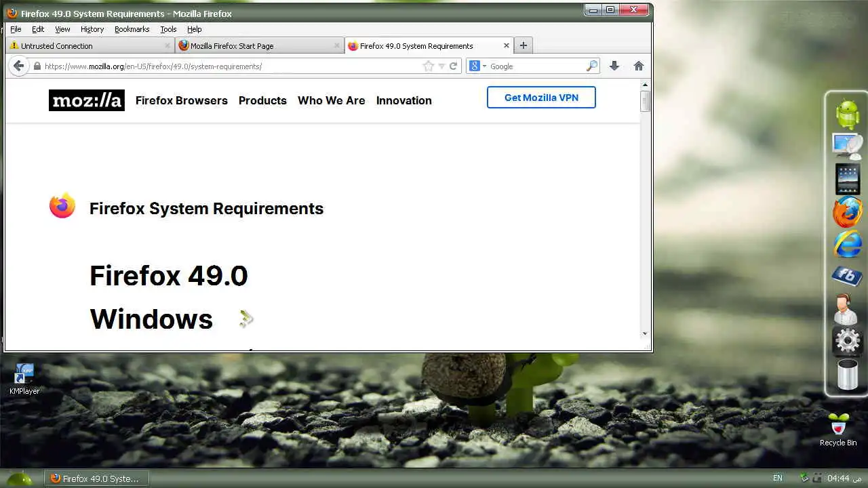
Task: Switch to the Untrusted Connection tab
Action: tap(90, 45)
